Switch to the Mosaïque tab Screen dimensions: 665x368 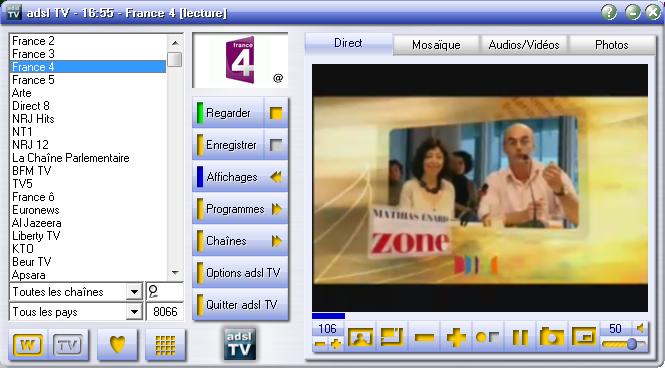click(436, 45)
